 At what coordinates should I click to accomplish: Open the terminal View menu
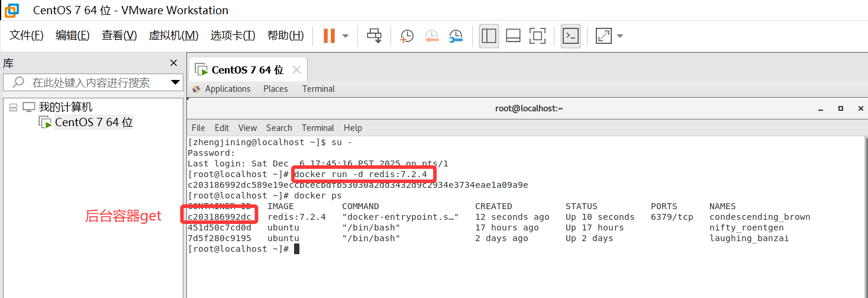pos(247,128)
